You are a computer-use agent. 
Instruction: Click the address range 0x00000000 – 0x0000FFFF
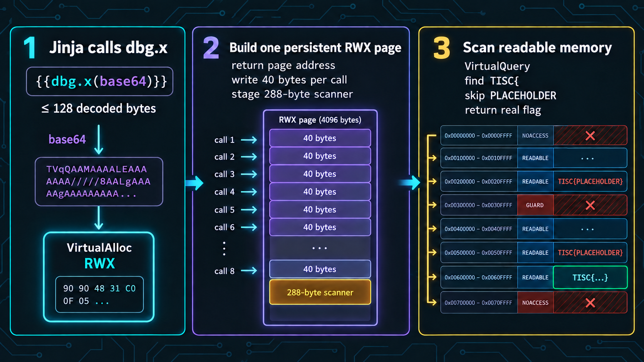[478, 136]
